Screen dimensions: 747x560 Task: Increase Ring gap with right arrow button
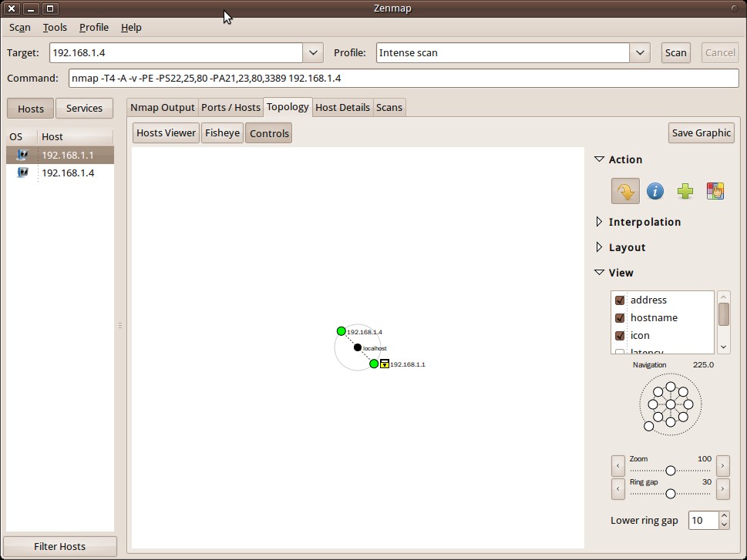pos(722,488)
